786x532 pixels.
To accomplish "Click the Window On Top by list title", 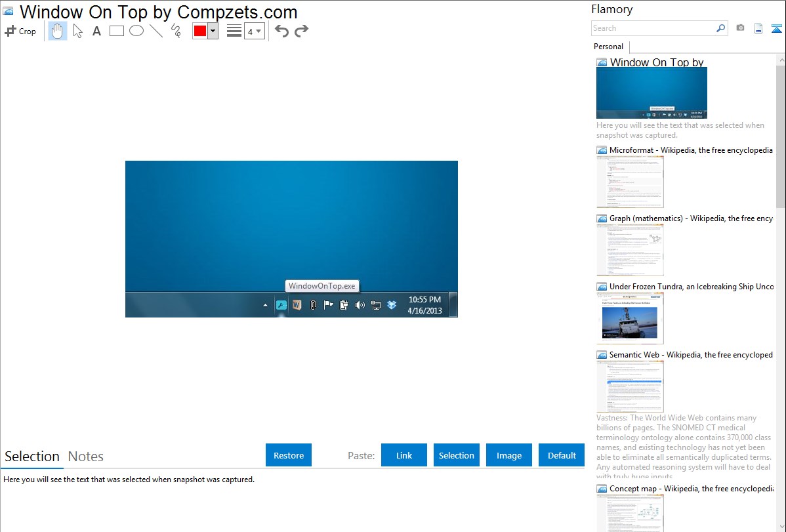I will 657,62.
